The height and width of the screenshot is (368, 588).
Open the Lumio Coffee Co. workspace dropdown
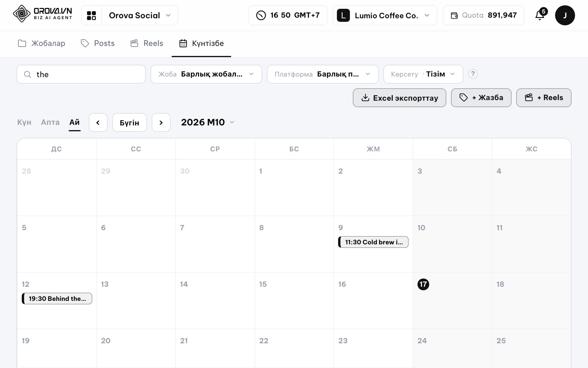click(x=385, y=15)
